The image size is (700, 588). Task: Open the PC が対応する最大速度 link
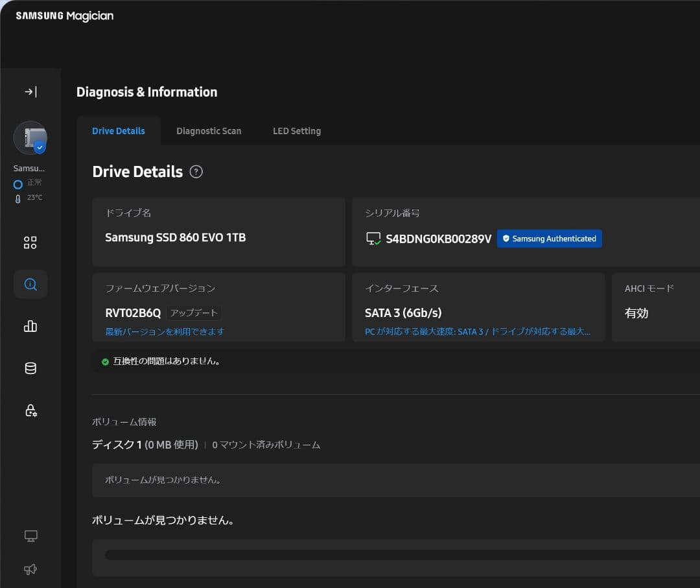pos(478,331)
